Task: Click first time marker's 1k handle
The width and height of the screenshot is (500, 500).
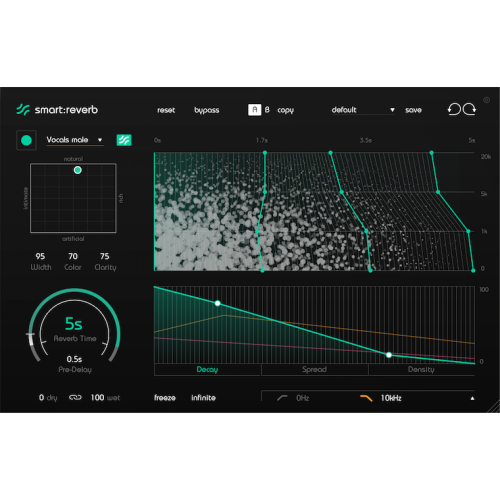Action: point(257,231)
